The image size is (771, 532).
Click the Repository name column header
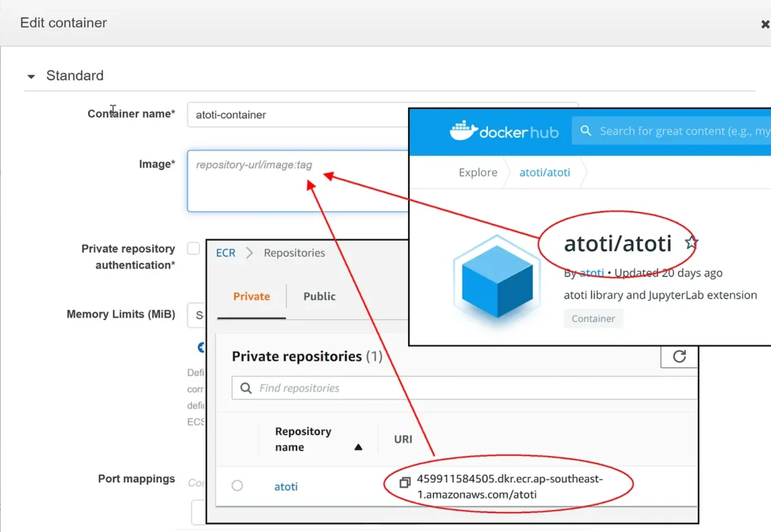tap(303, 439)
